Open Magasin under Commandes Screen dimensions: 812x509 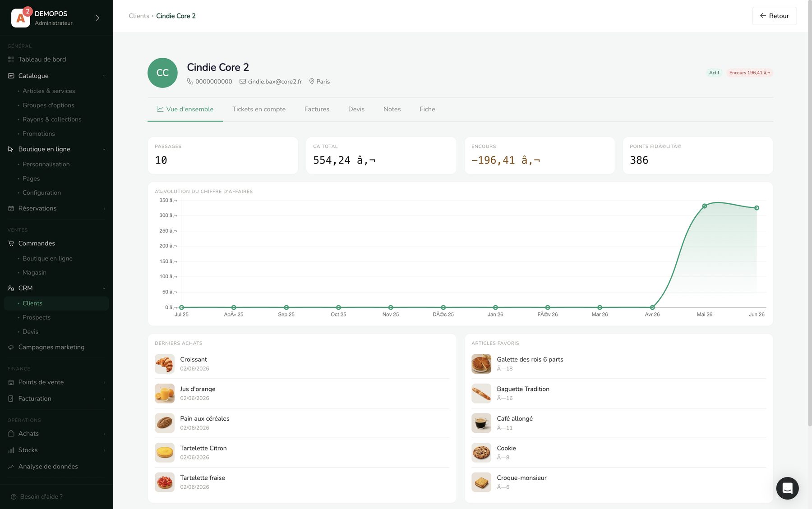point(34,272)
